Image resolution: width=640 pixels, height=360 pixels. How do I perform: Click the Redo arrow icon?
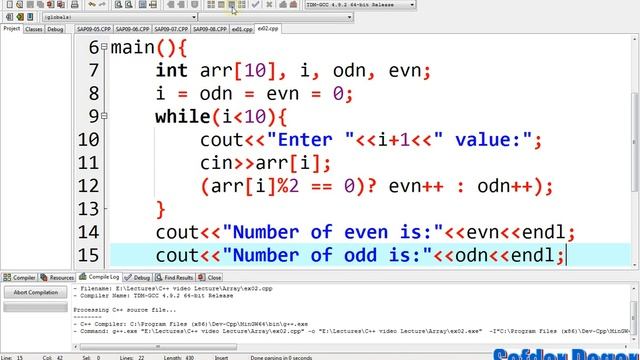coord(102,4)
